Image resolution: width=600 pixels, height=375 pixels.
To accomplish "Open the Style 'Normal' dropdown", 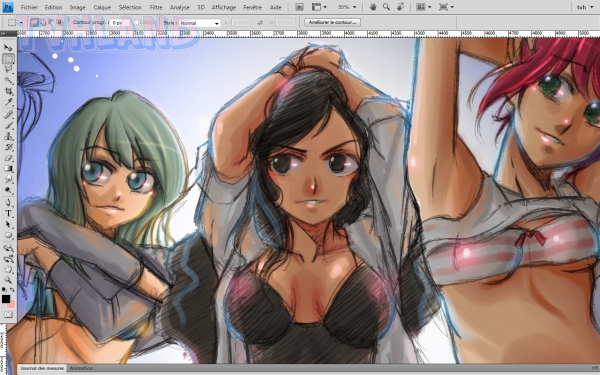I will [200, 23].
